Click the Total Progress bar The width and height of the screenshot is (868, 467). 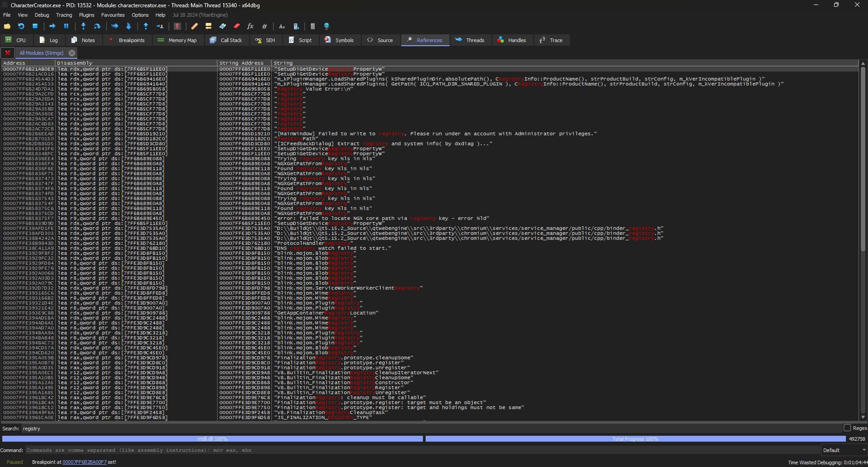pyautogui.click(x=635, y=438)
